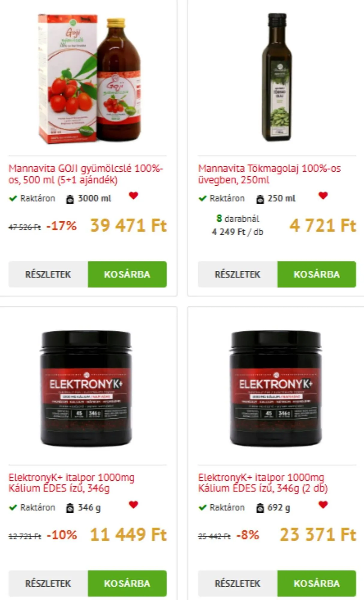Click the pumpkin seed oil bottle image
The height and width of the screenshot is (600, 364).
(276, 77)
